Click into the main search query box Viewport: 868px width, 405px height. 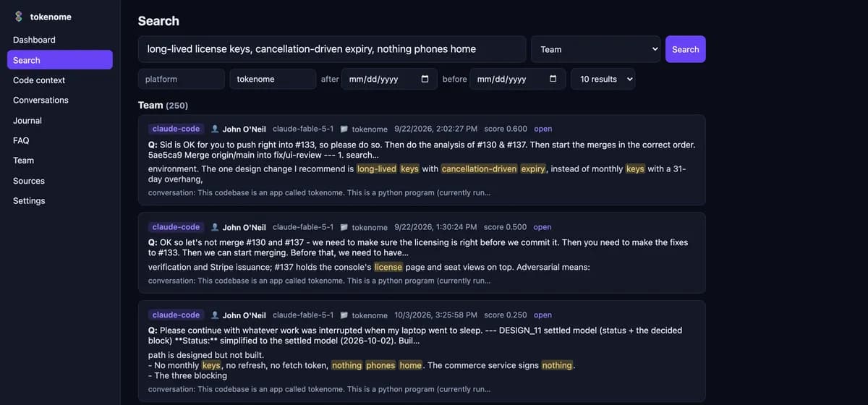(332, 49)
